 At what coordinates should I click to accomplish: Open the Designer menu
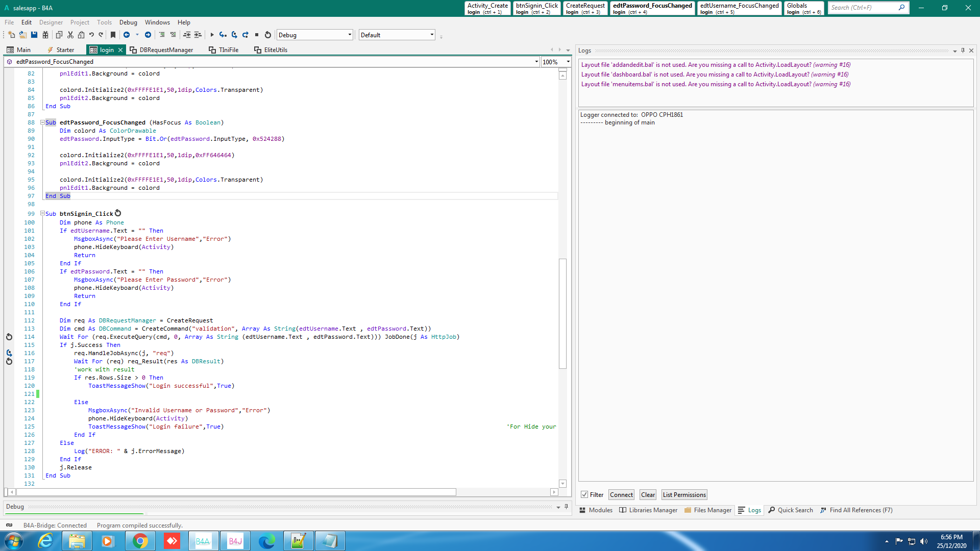(x=51, y=22)
